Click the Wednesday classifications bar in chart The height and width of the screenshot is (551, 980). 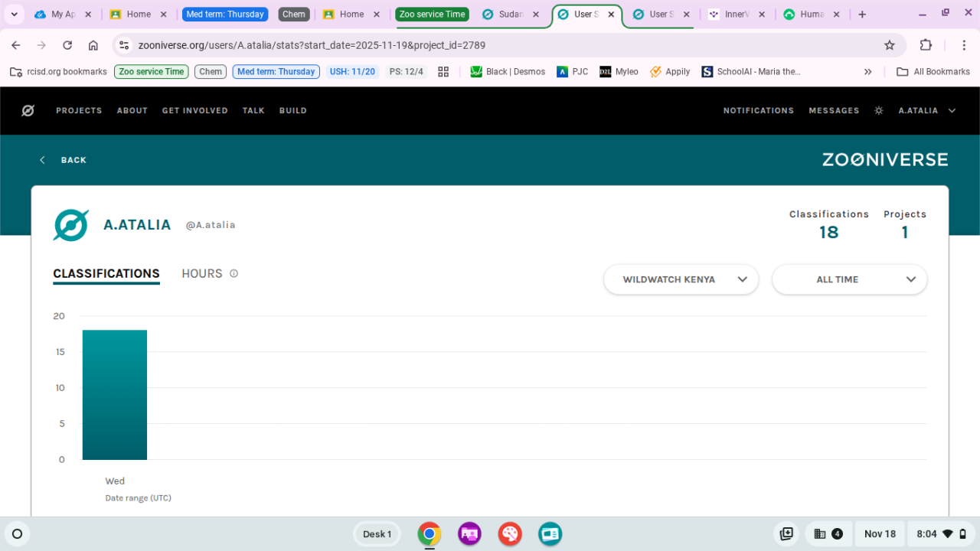pyautogui.click(x=115, y=395)
